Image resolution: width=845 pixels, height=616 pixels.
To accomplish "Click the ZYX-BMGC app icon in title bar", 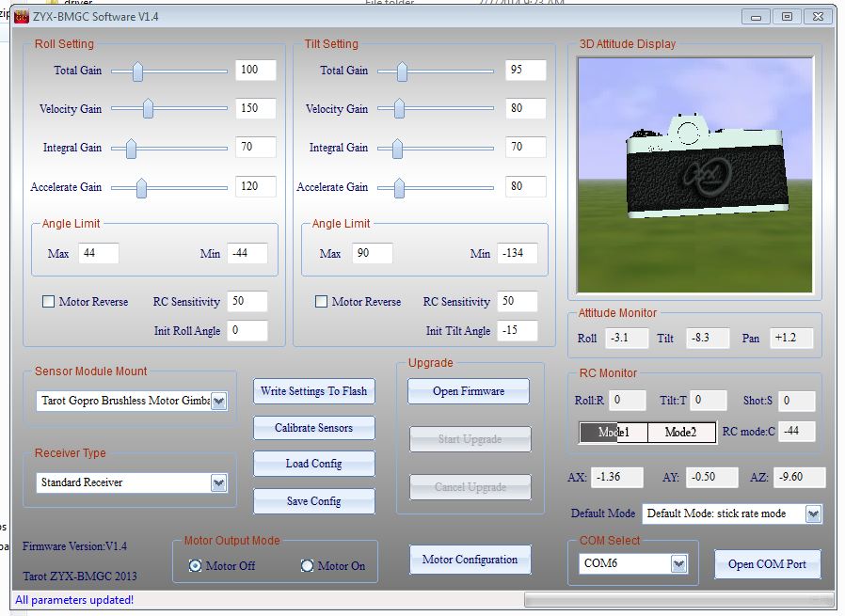I will point(21,17).
